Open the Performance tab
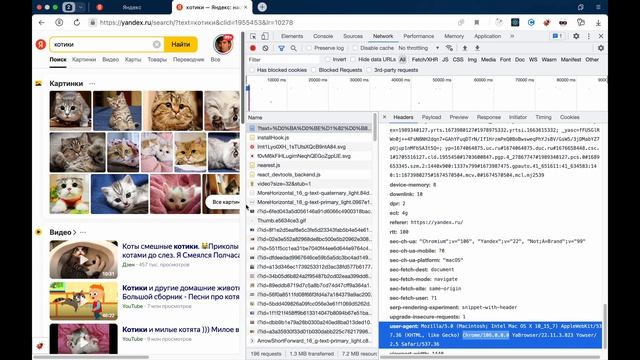The width and height of the screenshot is (640, 360). [x=418, y=36]
